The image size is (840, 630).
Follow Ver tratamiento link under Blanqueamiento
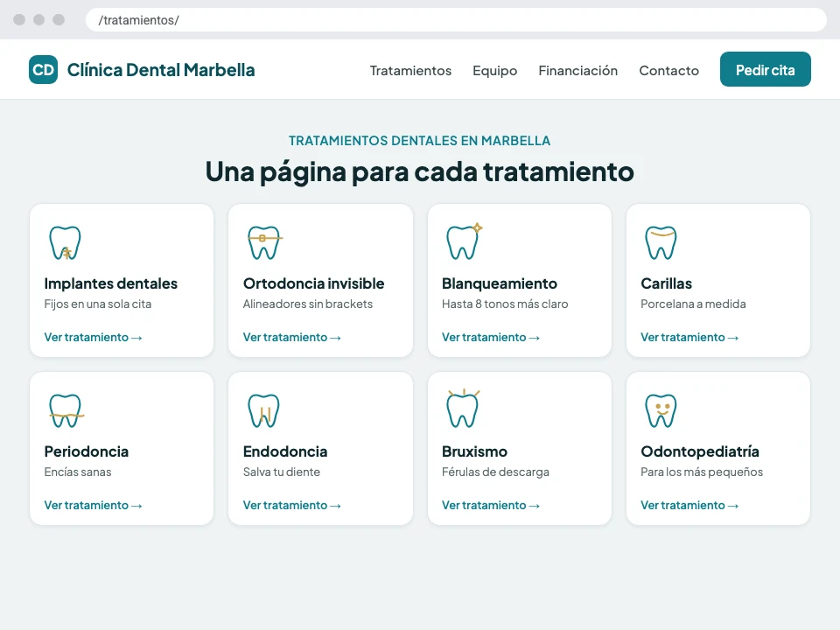[491, 337]
